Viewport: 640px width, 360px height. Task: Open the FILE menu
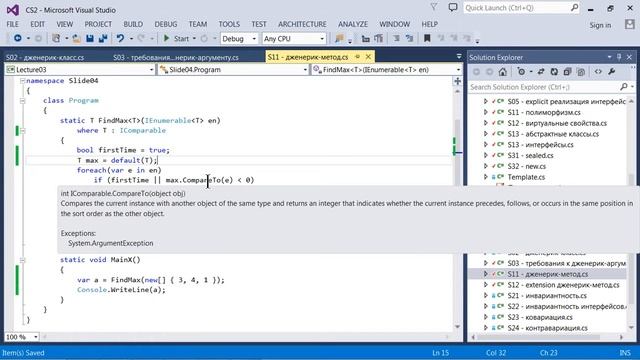click(x=13, y=24)
